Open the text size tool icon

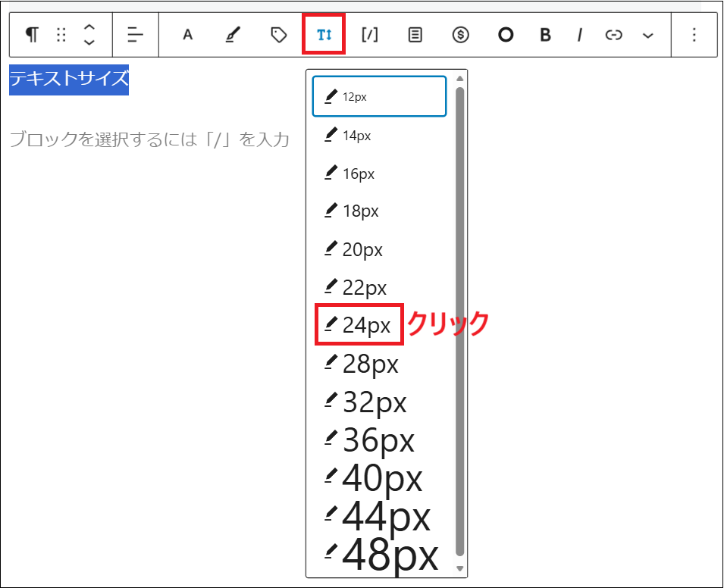[324, 35]
